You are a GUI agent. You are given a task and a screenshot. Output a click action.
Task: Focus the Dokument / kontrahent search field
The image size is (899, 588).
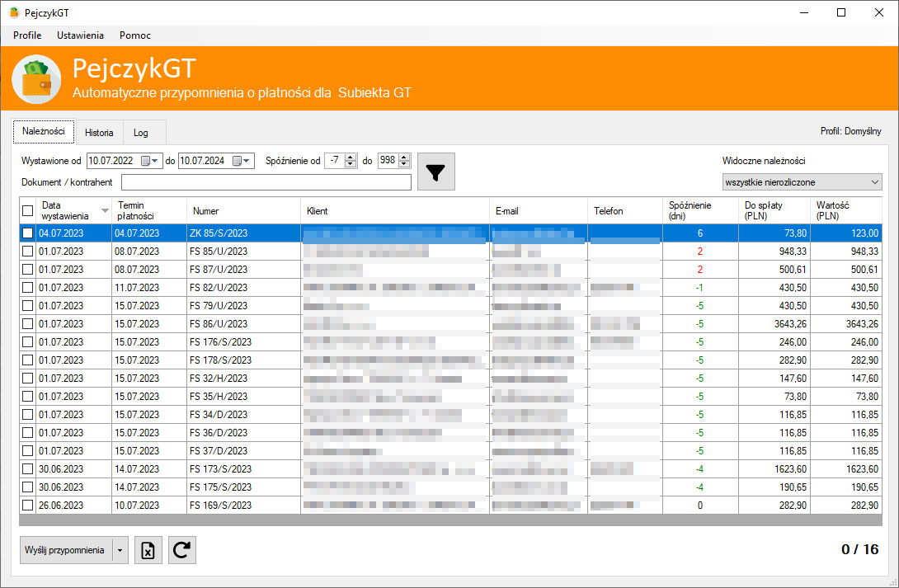(x=266, y=182)
